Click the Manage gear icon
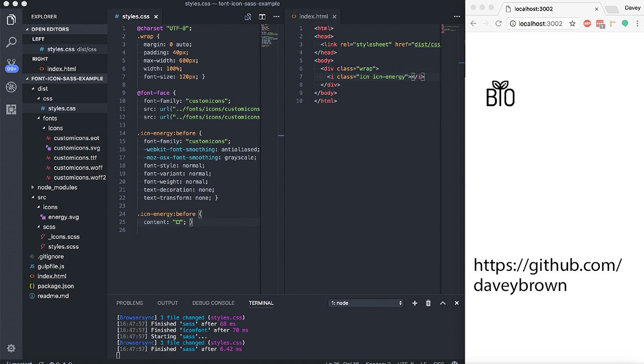 (11, 348)
